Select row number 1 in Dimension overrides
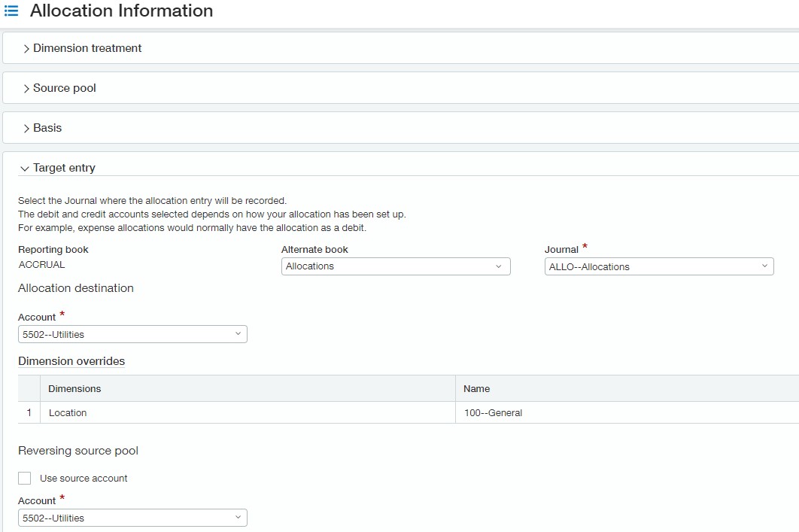 coord(29,412)
